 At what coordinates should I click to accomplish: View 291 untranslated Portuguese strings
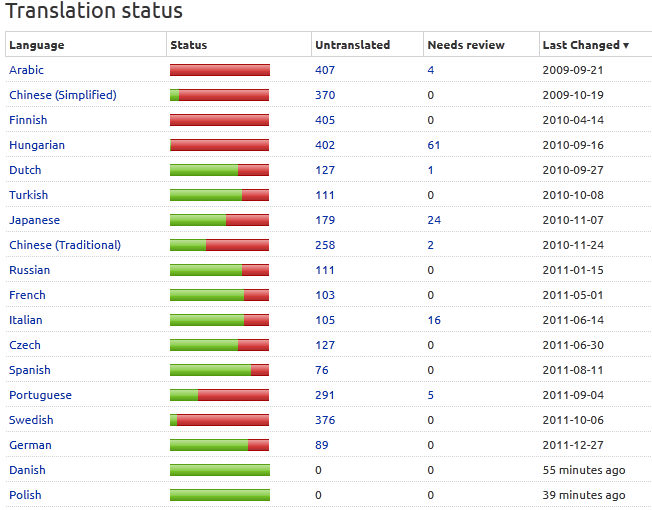(325, 395)
